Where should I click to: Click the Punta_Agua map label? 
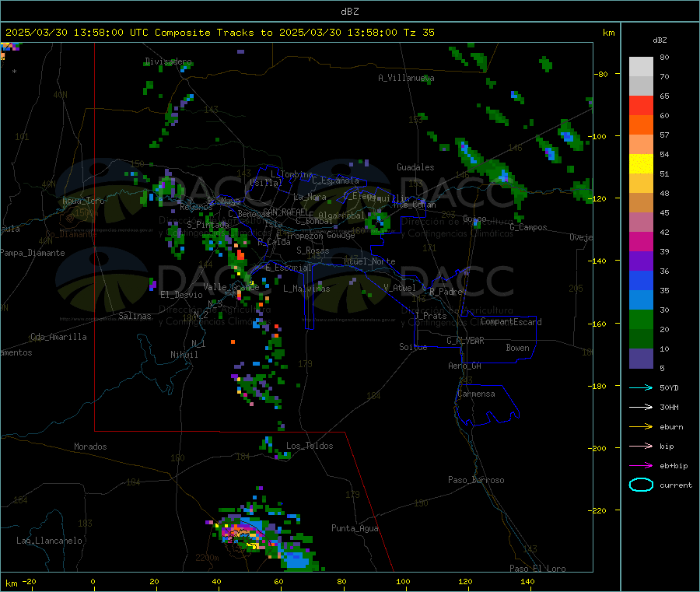coord(355,528)
